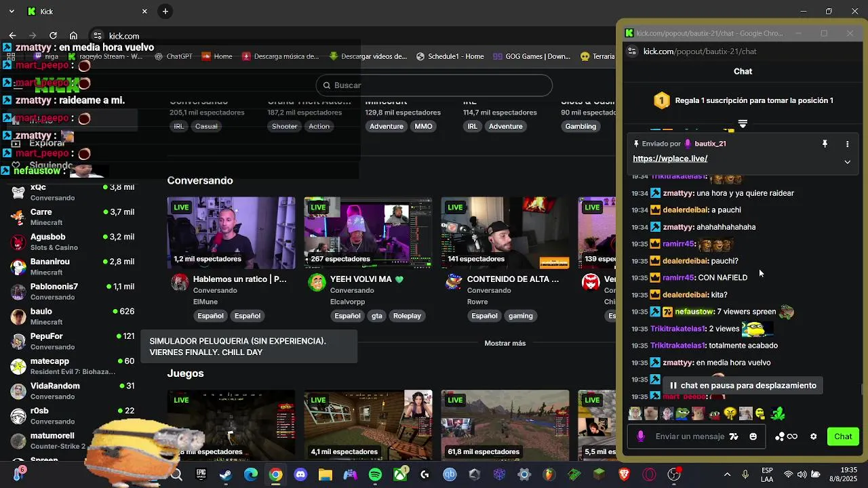868x488 pixels.
Task: Launch Microsoft Edge from taskbar
Action: point(251,474)
